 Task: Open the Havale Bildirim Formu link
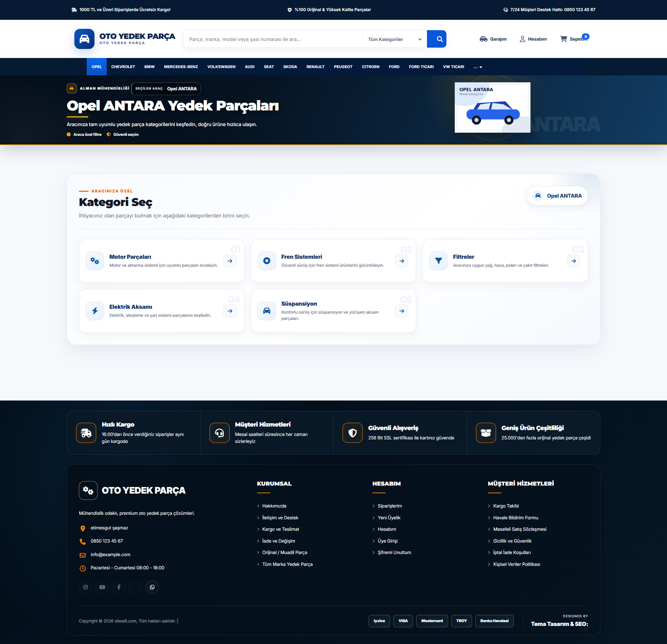tap(516, 518)
